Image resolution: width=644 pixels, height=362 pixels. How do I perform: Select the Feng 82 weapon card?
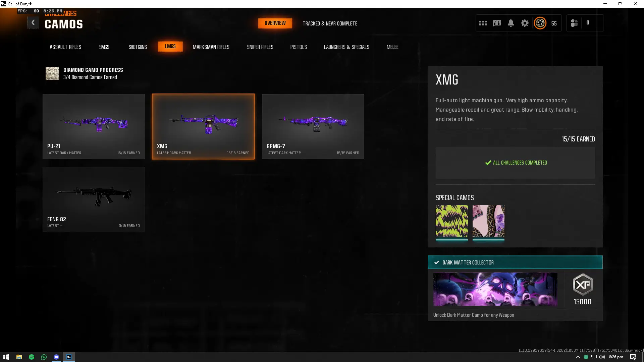click(x=94, y=199)
